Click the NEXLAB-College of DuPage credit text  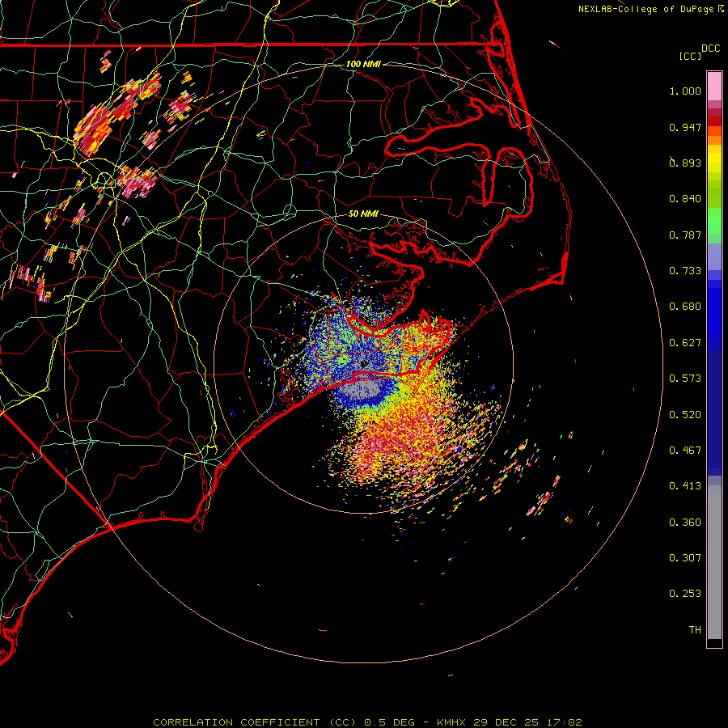[x=645, y=9]
